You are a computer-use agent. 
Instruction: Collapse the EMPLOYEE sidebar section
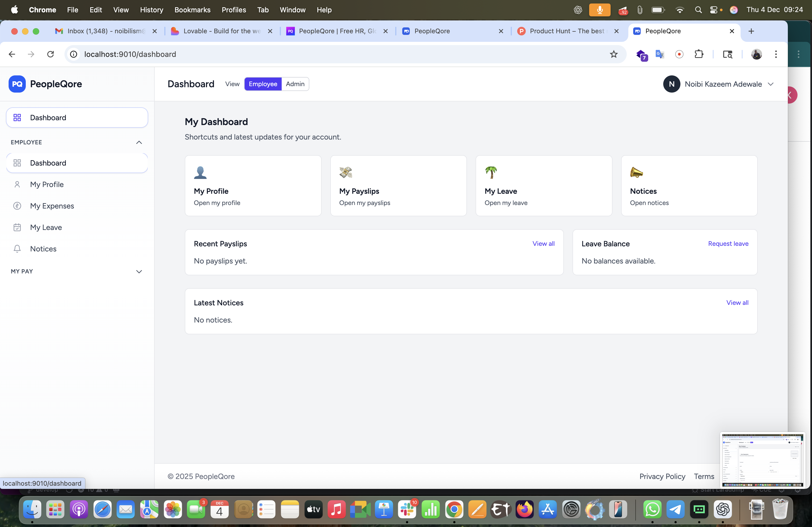[x=139, y=142]
